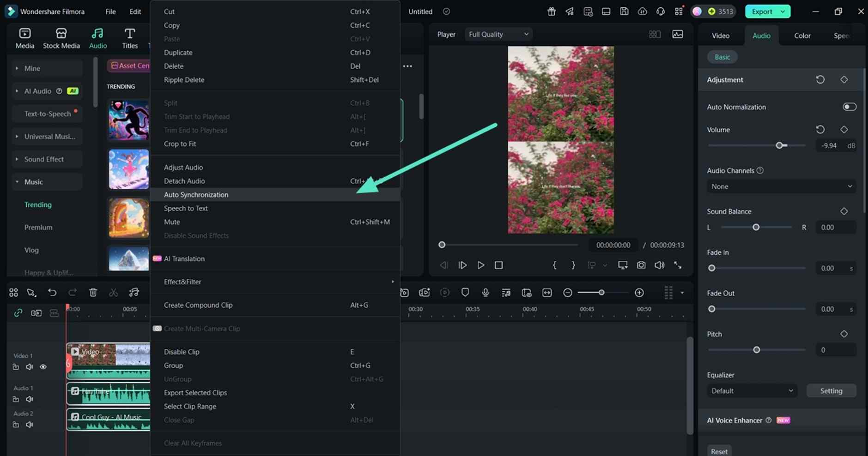Mute the Video 1 track speaker
868x456 pixels.
[29, 367]
